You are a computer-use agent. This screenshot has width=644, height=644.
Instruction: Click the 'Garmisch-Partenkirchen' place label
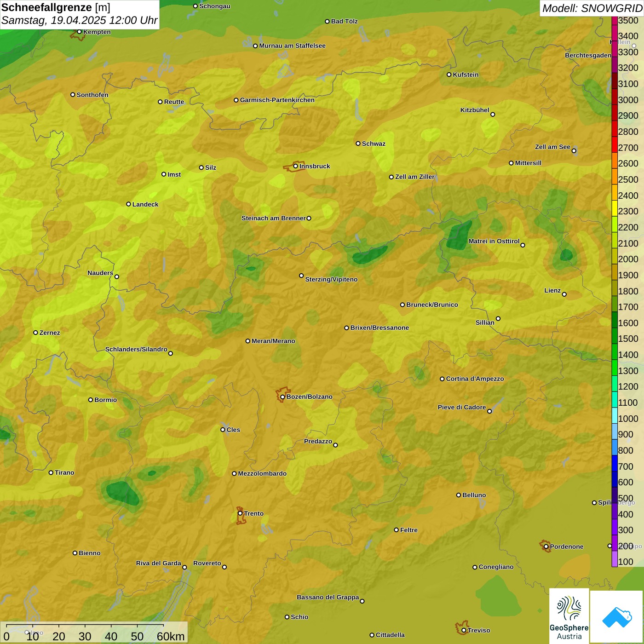tap(277, 100)
